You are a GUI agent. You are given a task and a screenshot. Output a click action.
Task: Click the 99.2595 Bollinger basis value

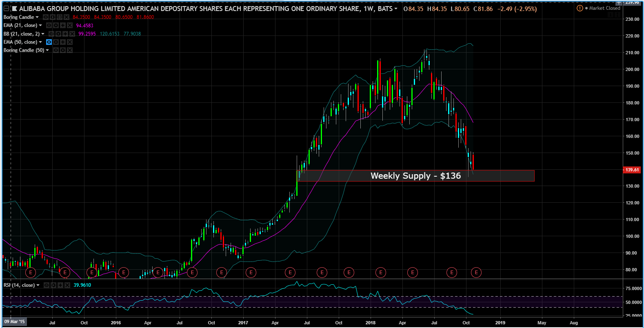tap(87, 34)
